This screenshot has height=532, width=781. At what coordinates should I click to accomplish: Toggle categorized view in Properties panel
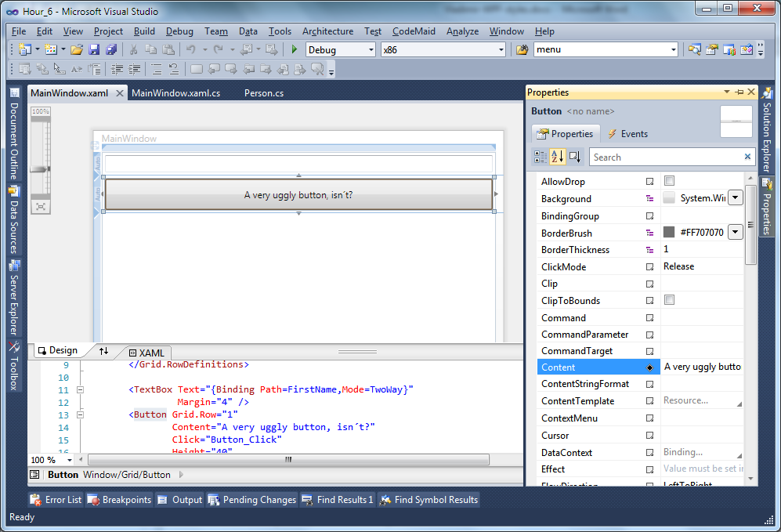pos(541,157)
